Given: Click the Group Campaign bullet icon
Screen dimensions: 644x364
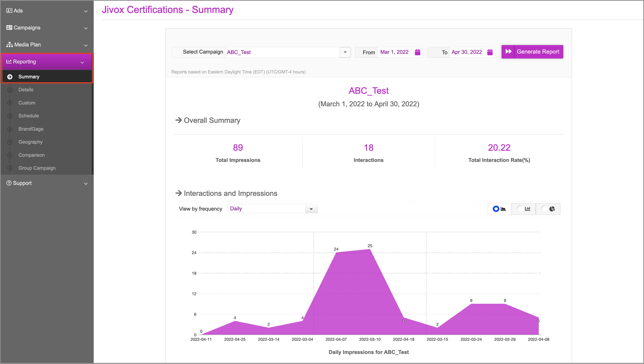Looking at the screenshot, I should pos(10,168).
